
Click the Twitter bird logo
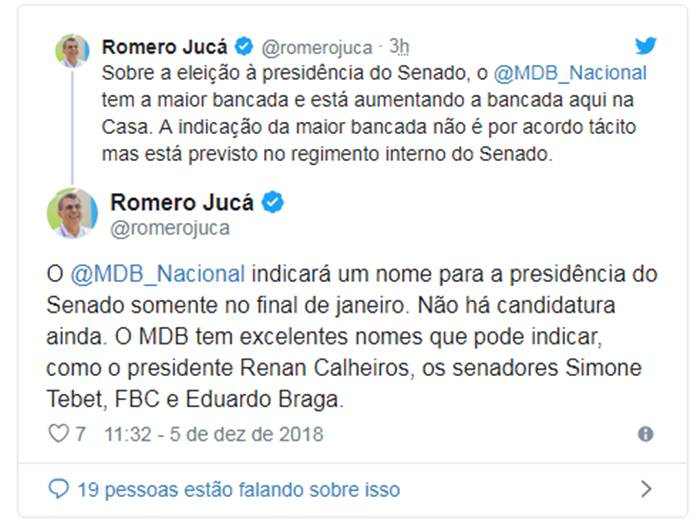[646, 46]
